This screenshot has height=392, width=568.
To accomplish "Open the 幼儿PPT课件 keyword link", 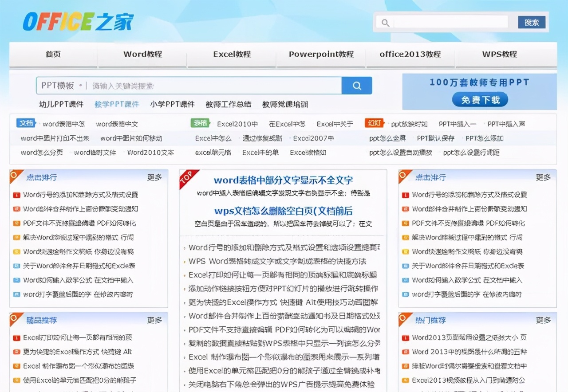I will (62, 104).
